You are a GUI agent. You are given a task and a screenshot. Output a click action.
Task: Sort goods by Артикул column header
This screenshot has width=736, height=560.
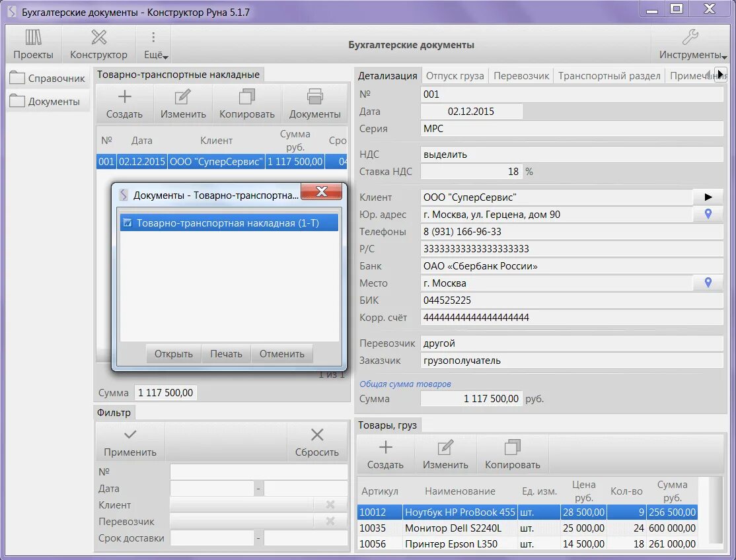click(x=380, y=491)
